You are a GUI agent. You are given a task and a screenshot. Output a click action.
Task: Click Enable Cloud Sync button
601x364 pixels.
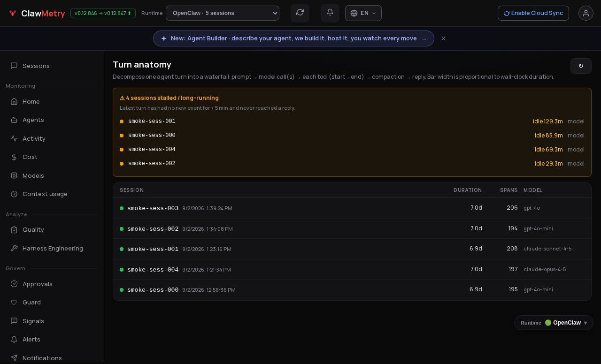pos(533,13)
